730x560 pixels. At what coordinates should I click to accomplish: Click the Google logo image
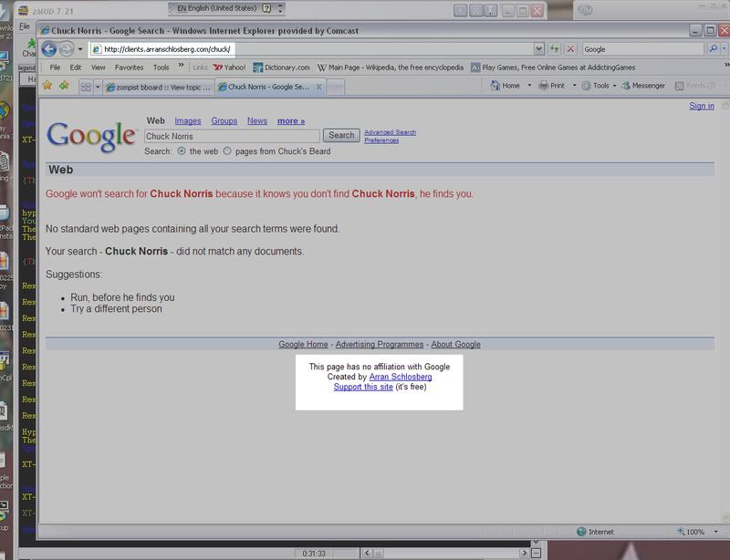click(x=91, y=136)
